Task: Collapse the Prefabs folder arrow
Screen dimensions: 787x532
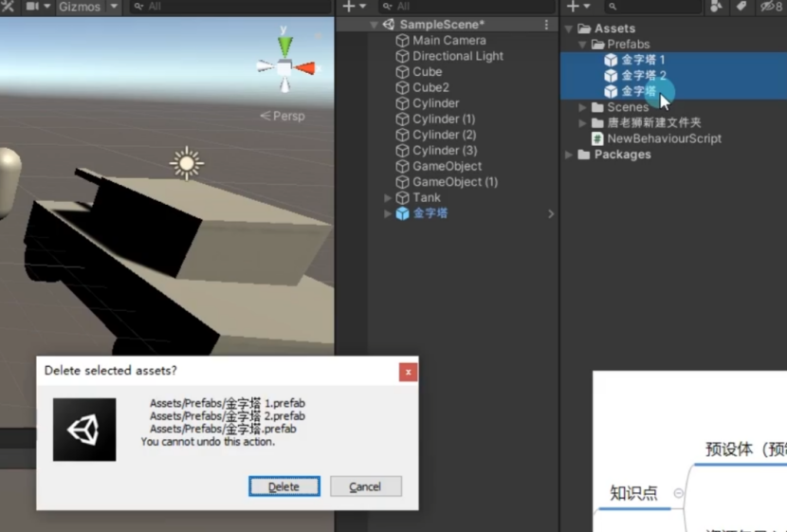Action: (x=582, y=45)
